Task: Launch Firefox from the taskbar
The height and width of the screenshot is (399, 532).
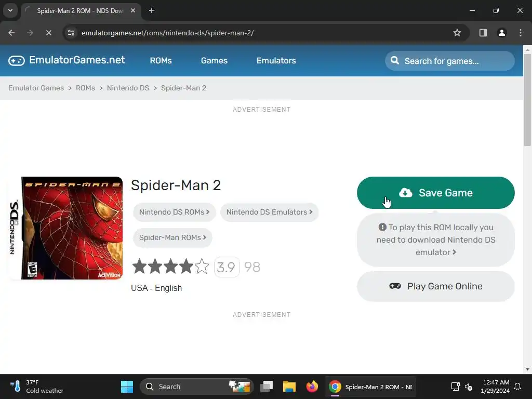Action: click(x=312, y=387)
